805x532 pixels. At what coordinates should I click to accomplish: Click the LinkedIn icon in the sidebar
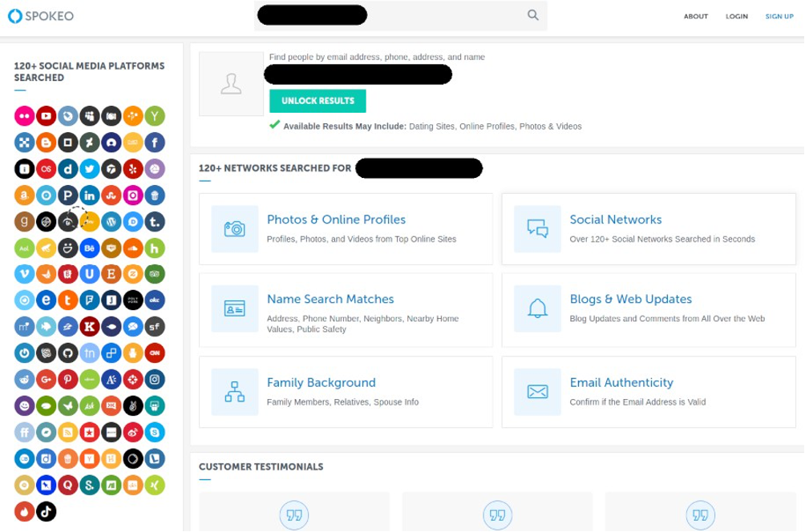pos(90,195)
